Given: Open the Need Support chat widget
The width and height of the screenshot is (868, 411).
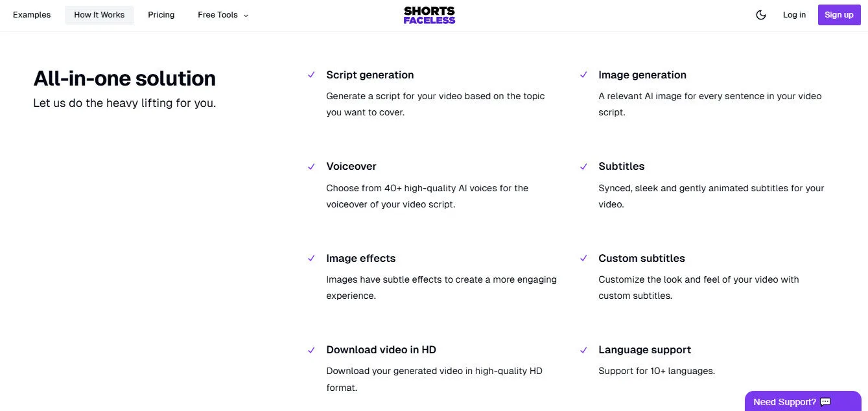Looking at the screenshot, I should (x=803, y=401).
